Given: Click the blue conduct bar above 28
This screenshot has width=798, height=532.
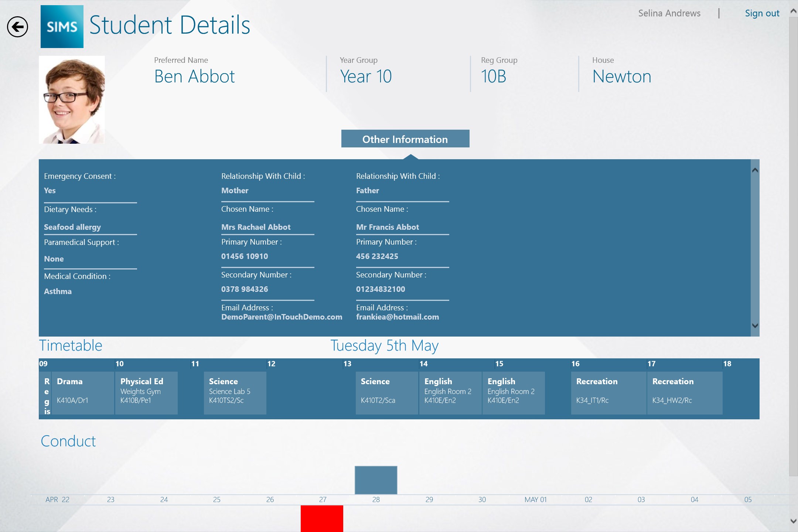Looking at the screenshot, I should tap(376, 480).
